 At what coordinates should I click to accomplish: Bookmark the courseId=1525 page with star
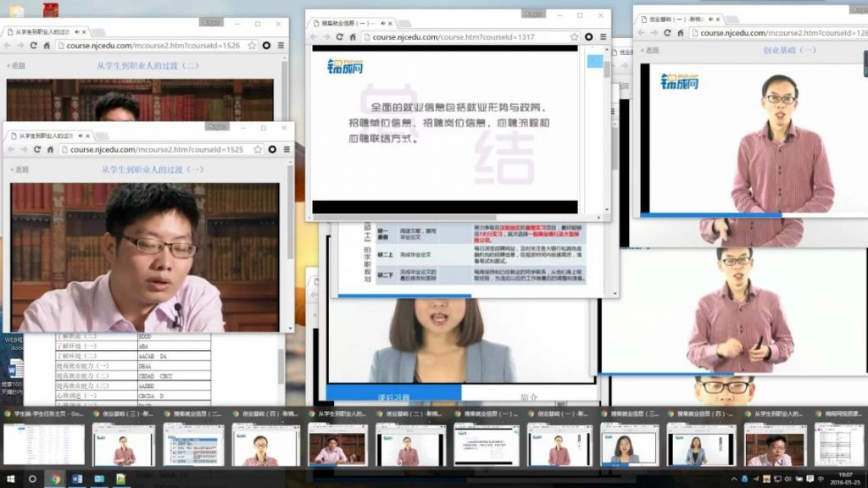pyautogui.click(x=257, y=149)
